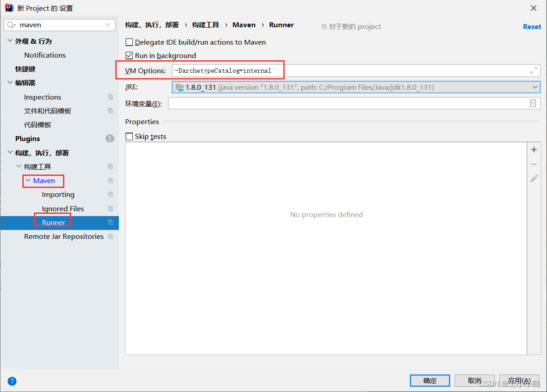Open environment variables editor icon
The image size is (547, 392).
(x=533, y=103)
